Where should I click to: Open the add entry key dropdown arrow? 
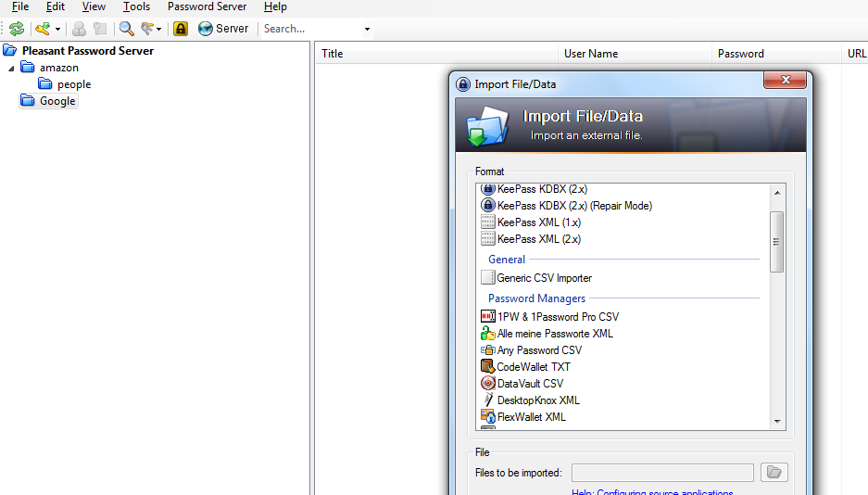click(x=57, y=29)
